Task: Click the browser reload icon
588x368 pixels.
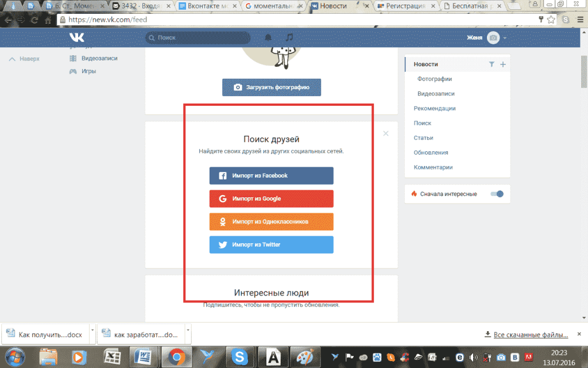Action: coord(34,20)
